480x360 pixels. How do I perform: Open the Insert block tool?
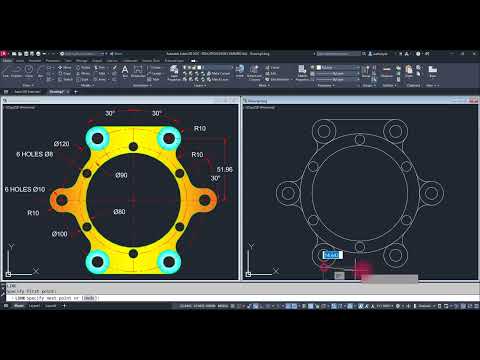pyautogui.click(x=240, y=71)
